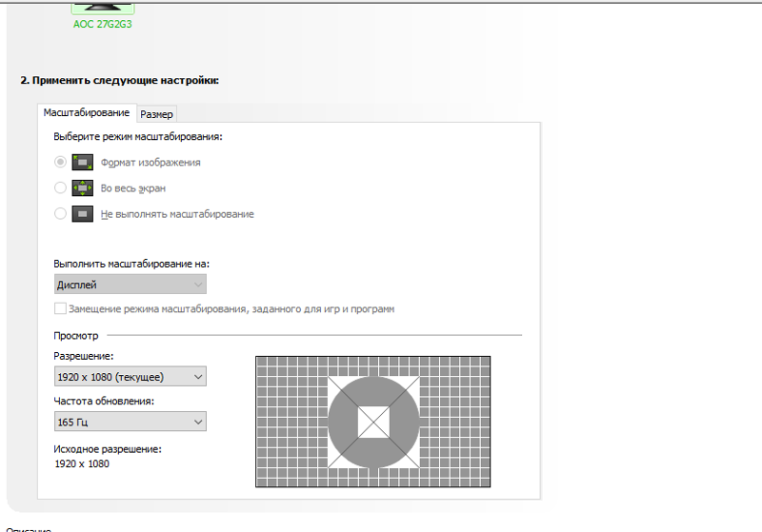The height and width of the screenshot is (532, 762).
Task: Click the Формат изображения text label
Action: (x=150, y=163)
